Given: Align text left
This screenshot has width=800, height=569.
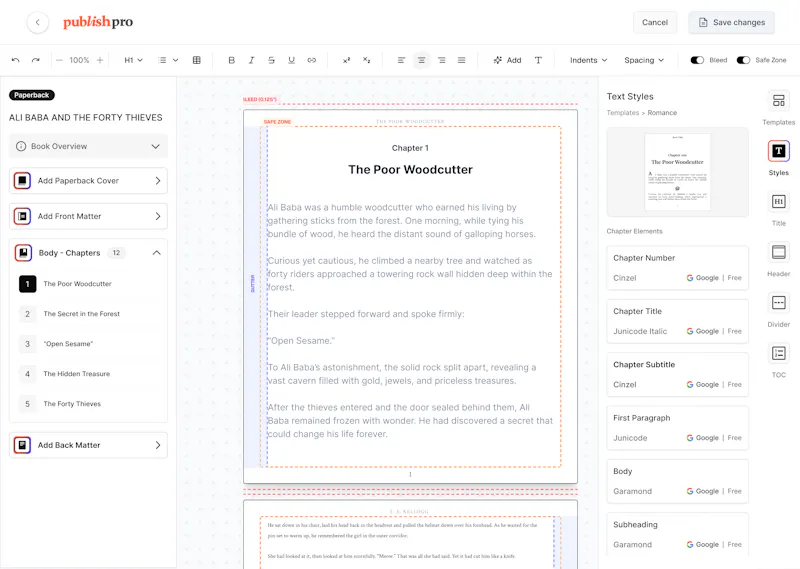Looking at the screenshot, I should pyautogui.click(x=401, y=60).
